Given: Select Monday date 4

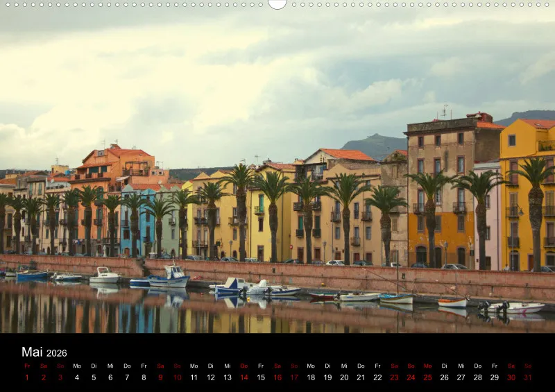Looking at the screenshot, I should tap(77, 377).
